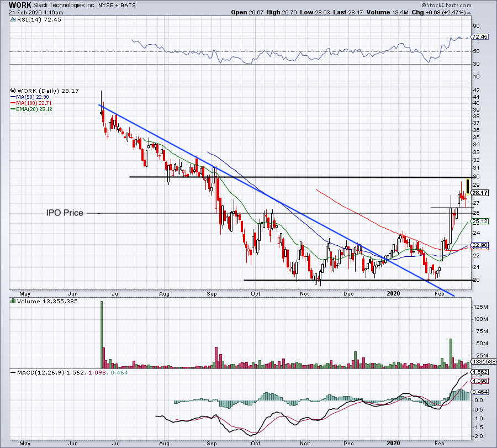Click the candlestick icon beside WORK (Daily)
Viewport: 497px width, 448px height.
tap(13, 91)
